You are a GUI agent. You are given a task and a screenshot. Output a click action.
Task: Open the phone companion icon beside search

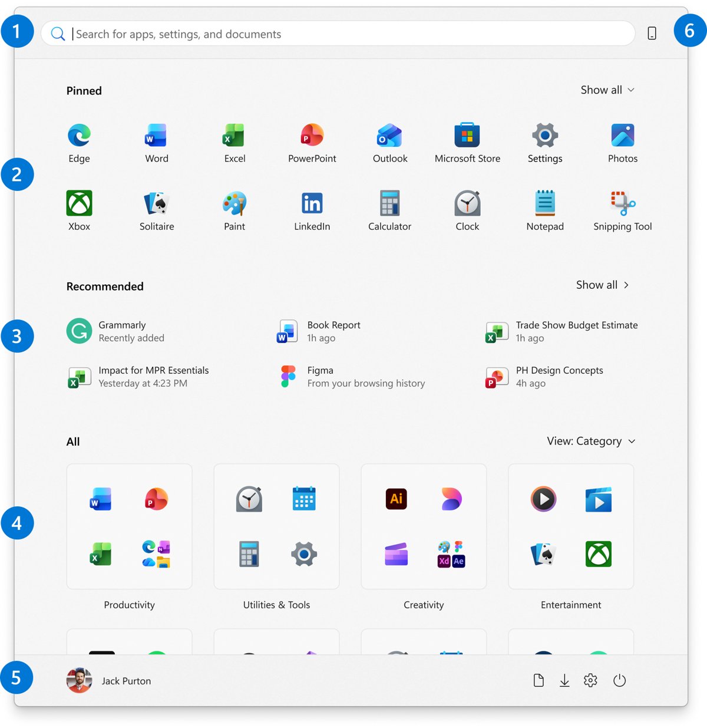point(652,34)
